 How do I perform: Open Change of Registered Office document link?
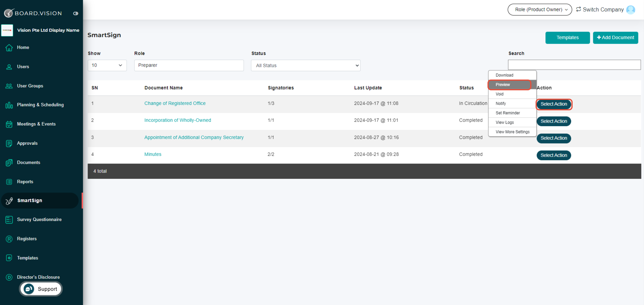[x=175, y=103]
